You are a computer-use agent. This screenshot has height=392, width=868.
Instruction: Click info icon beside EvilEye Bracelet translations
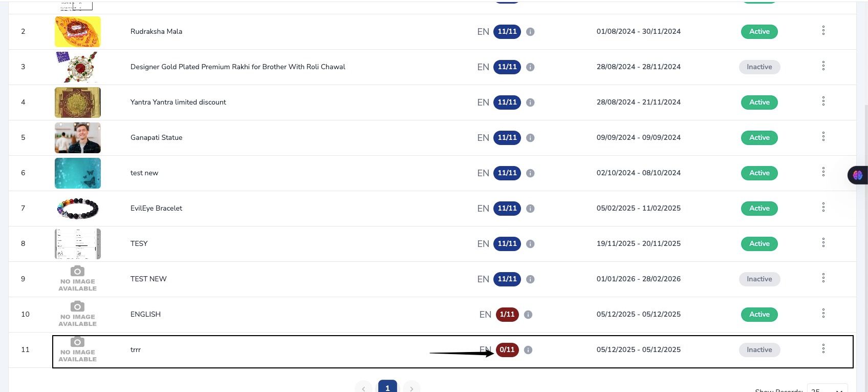point(530,209)
